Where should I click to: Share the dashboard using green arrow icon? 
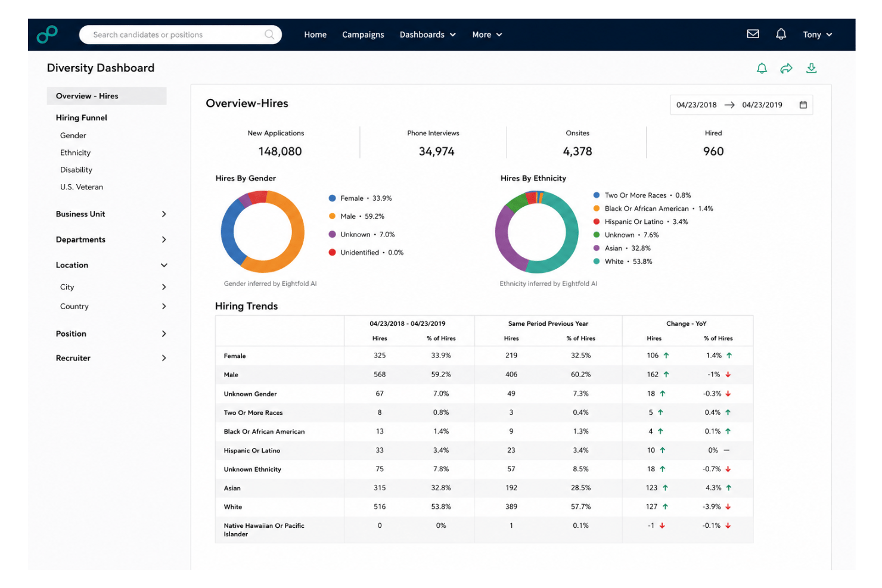tap(786, 69)
